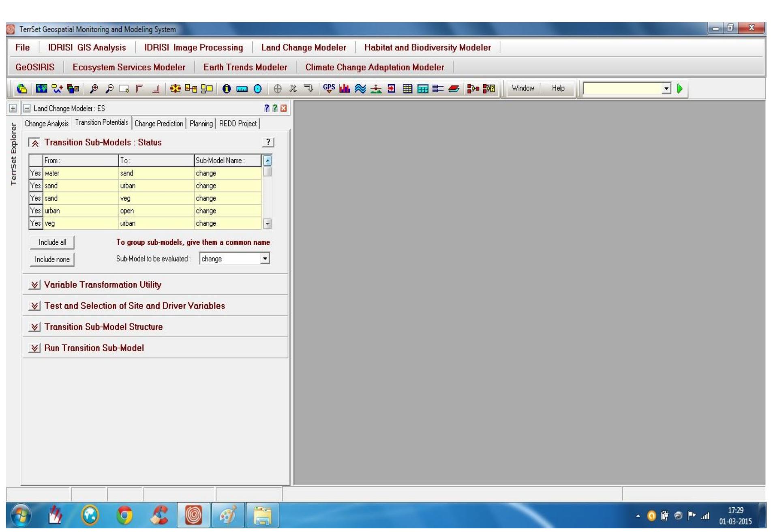Viewport: 771px width, 532px height.
Task: Open the macro modeler red flowchart icon
Action: pyautogui.click(x=473, y=88)
